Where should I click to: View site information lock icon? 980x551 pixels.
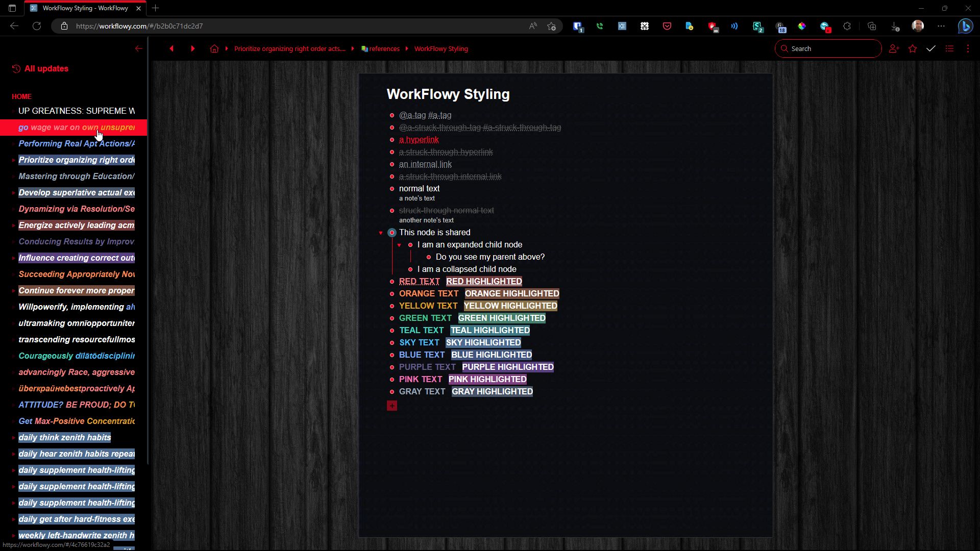[x=64, y=26]
